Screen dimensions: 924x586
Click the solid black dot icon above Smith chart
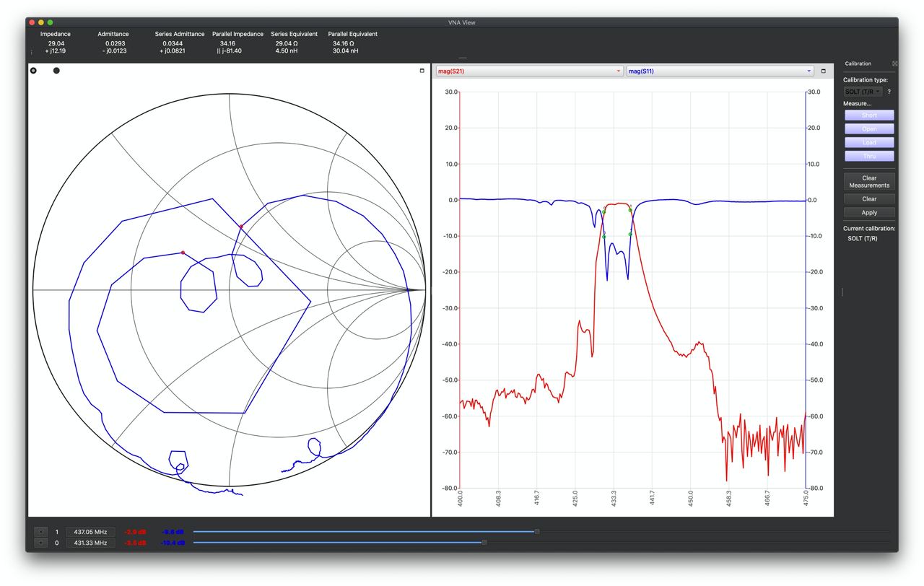coord(56,71)
